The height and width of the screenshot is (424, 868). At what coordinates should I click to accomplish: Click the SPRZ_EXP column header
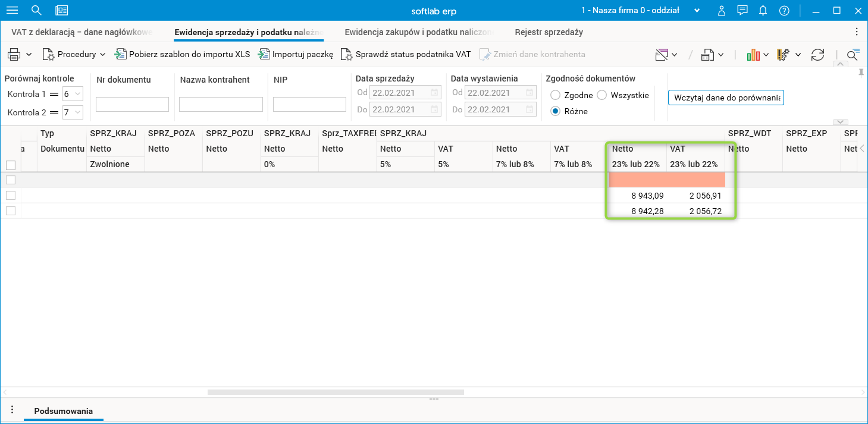click(811, 133)
